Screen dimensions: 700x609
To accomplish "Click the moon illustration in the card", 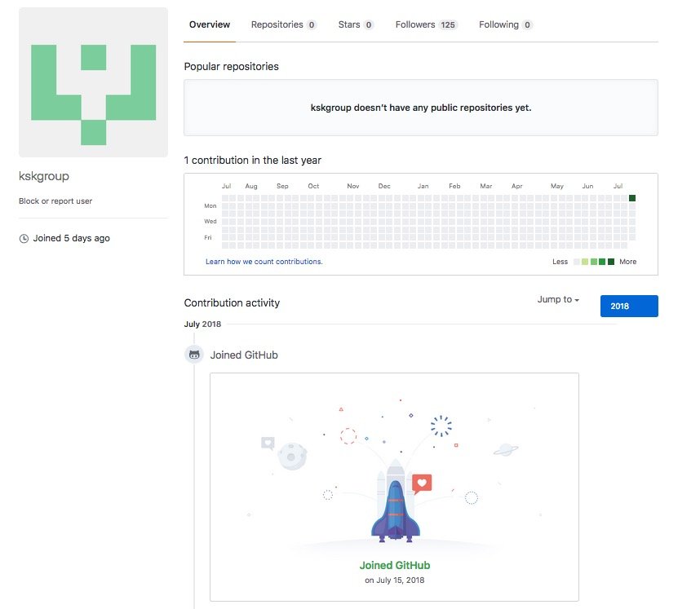I will 291,456.
